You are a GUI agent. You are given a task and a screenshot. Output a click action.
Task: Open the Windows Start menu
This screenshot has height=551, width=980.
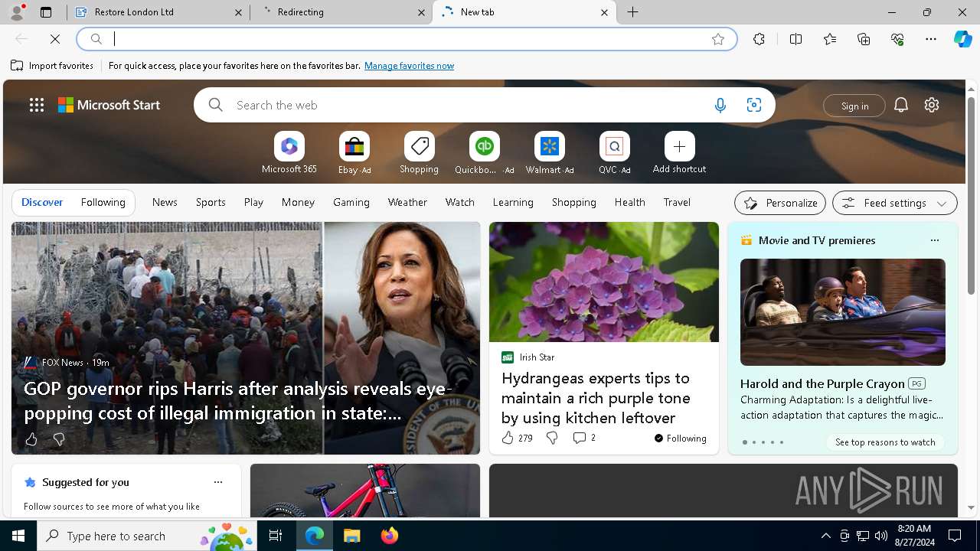(18, 536)
